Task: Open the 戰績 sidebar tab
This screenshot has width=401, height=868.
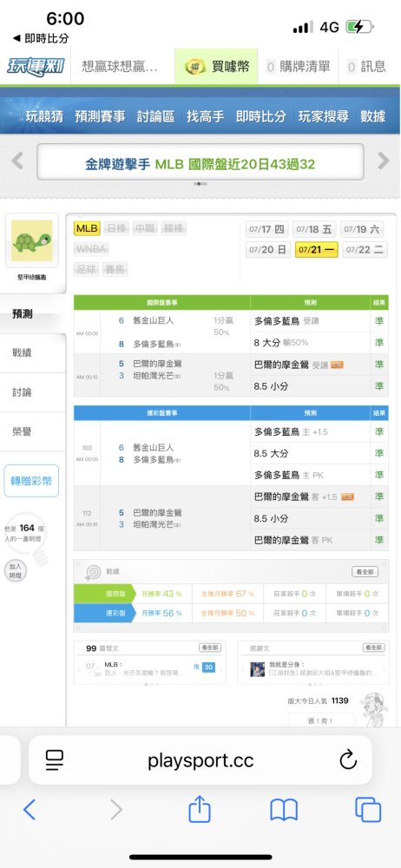Action: pyautogui.click(x=33, y=353)
